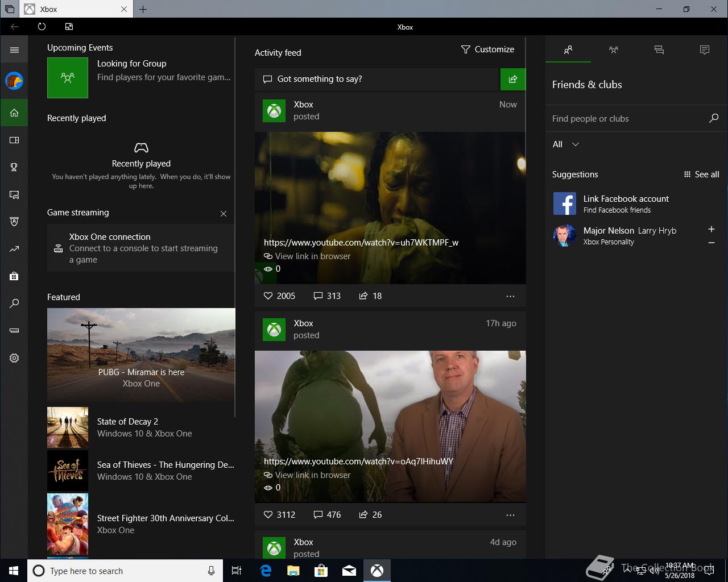Click search magnifier in Find people field
The image size is (728, 582).
click(x=714, y=118)
